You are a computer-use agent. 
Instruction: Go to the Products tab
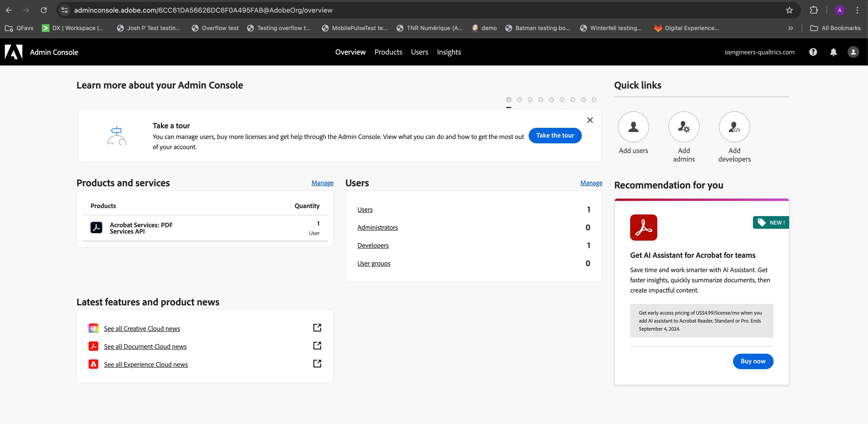(388, 52)
